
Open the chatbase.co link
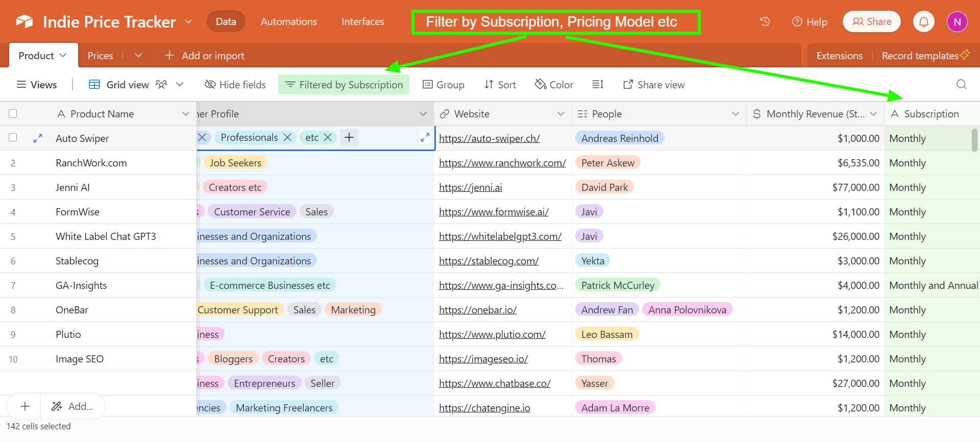(495, 383)
